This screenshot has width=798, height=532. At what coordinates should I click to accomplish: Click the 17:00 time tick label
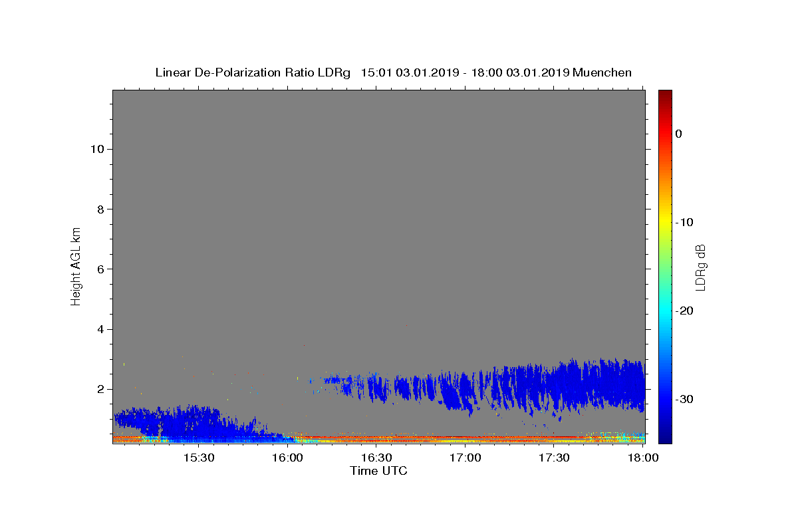465,458
